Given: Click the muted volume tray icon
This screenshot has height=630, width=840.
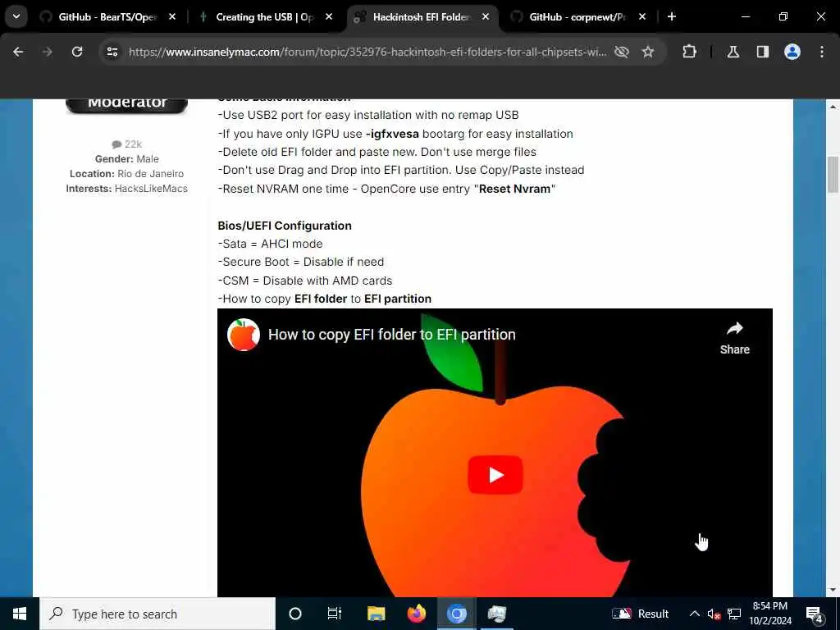Looking at the screenshot, I should pyautogui.click(x=714, y=614).
